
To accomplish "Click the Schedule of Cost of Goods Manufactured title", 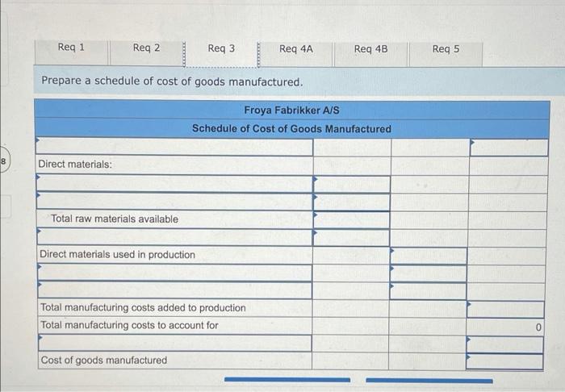I will click(291, 128).
